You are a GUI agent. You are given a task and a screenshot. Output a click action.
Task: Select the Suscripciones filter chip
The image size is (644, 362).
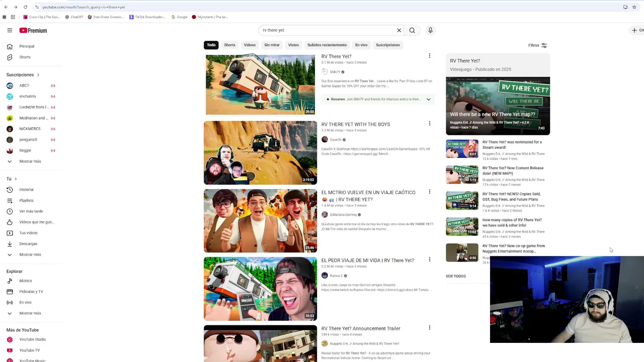[x=388, y=45]
